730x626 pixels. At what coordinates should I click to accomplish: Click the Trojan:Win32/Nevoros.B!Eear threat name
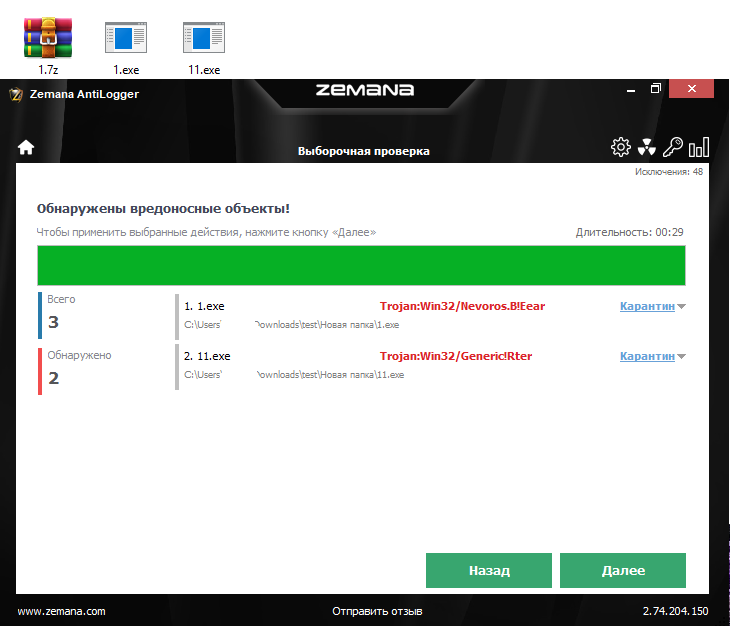pyautogui.click(x=462, y=306)
